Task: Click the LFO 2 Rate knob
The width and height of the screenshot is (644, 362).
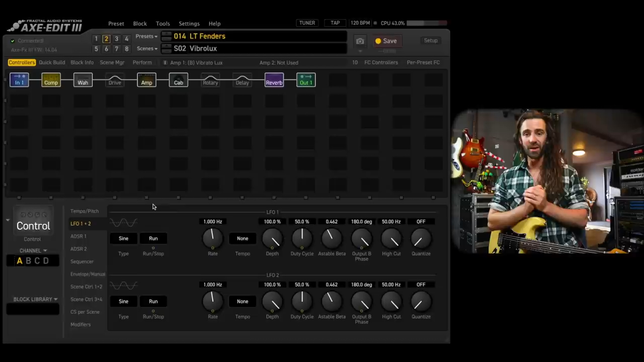Action: click(x=212, y=301)
